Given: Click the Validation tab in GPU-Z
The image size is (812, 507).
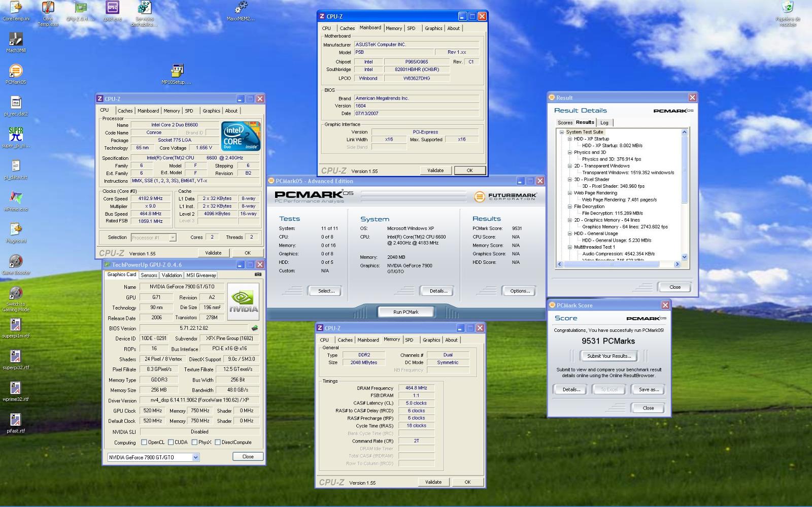Looking at the screenshot, I should click(x=172, y=275).
